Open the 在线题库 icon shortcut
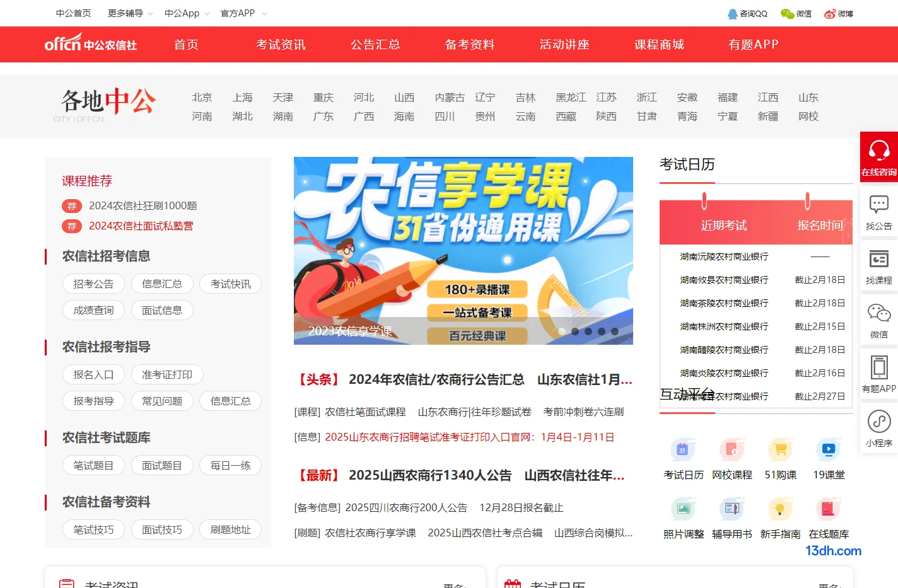The image size is (898, 588). pyautogui.click(x=829, y=509)
